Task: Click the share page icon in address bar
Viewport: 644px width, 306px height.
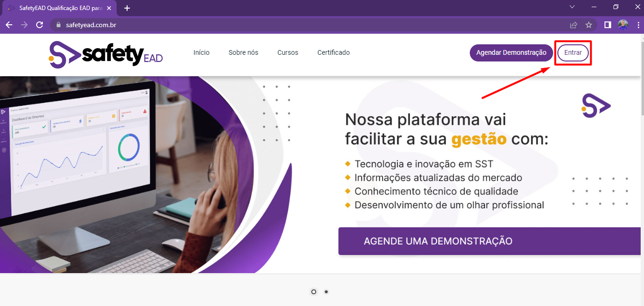Action: [574, 25]
